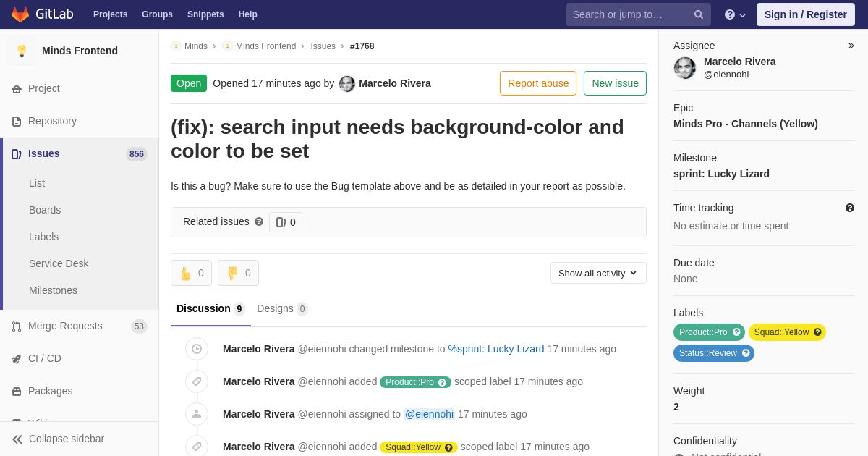Open Marcelo Rivera's author avatar

(347, 84)
